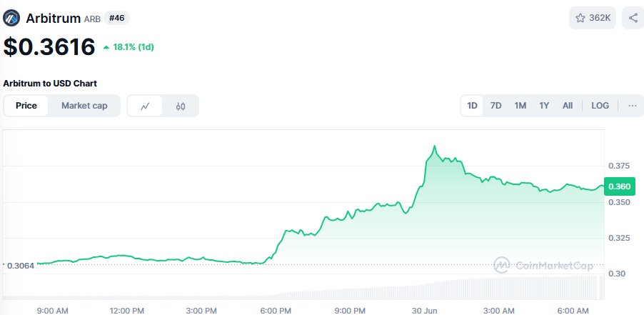Click the 0.350 y-axis label
The width and height of the screenshot is (644, 315).
pos(619,202)
